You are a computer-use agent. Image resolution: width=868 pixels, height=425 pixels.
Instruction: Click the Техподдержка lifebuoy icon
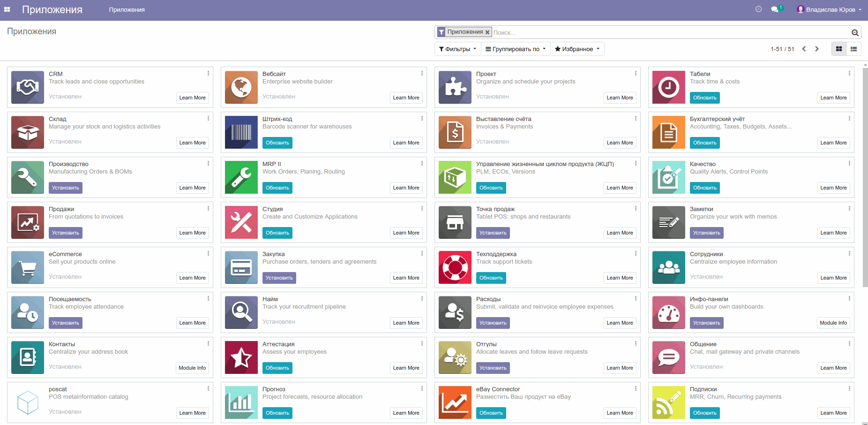[x=454, y=267]
